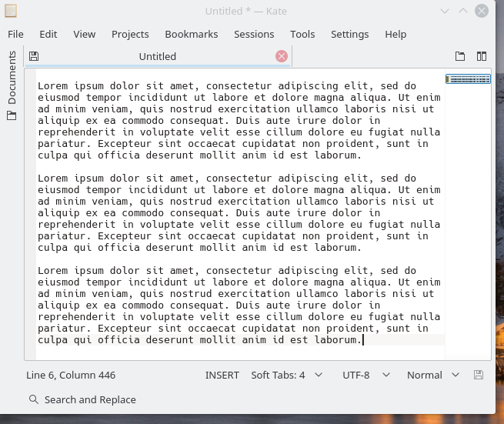
Task: Place cursor after final 'laborum.' text
Action: coord(363,340)
